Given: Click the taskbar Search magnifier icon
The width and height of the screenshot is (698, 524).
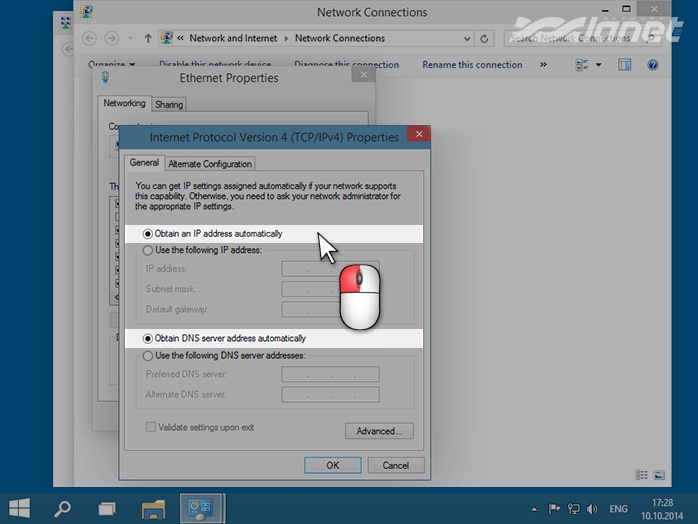Looking at the screenshot, I should (62, 508).
